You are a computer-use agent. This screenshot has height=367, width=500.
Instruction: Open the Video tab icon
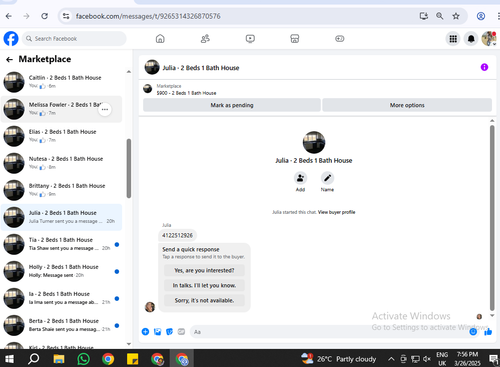coord(250,39)
